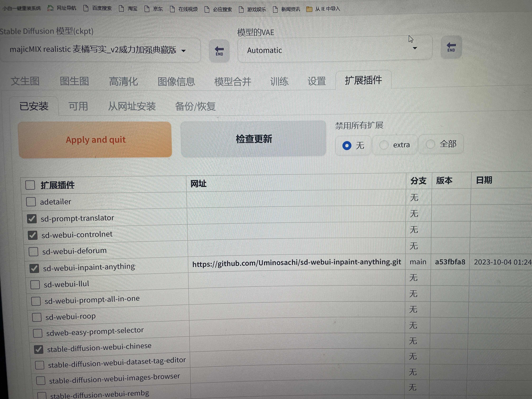This screenshot has width=532, height=399.
Task: Click the 网址 column header
Action: (x=198, y=184)
